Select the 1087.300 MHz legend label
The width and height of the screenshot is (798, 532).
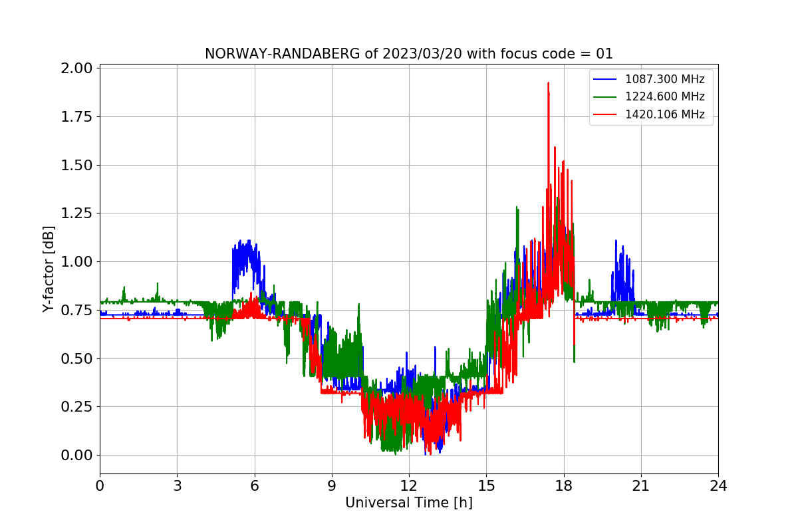point(664,79)
